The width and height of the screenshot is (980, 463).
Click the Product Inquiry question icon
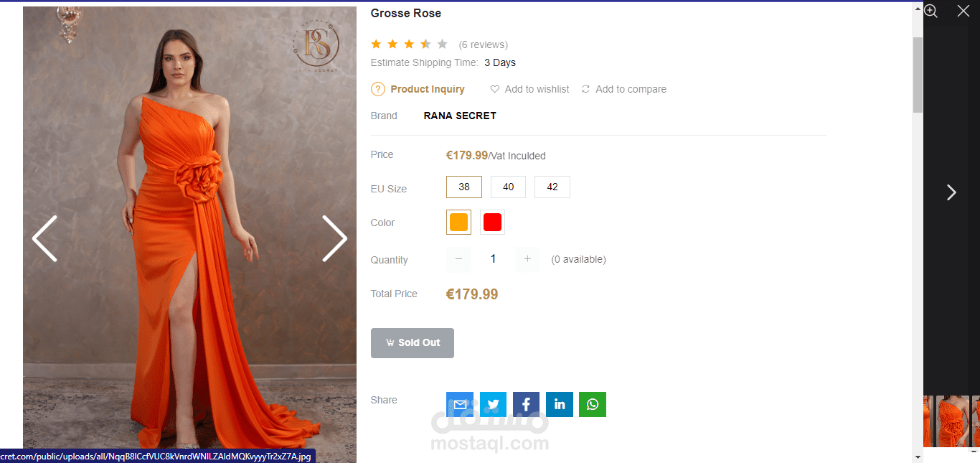coord(378,89)
